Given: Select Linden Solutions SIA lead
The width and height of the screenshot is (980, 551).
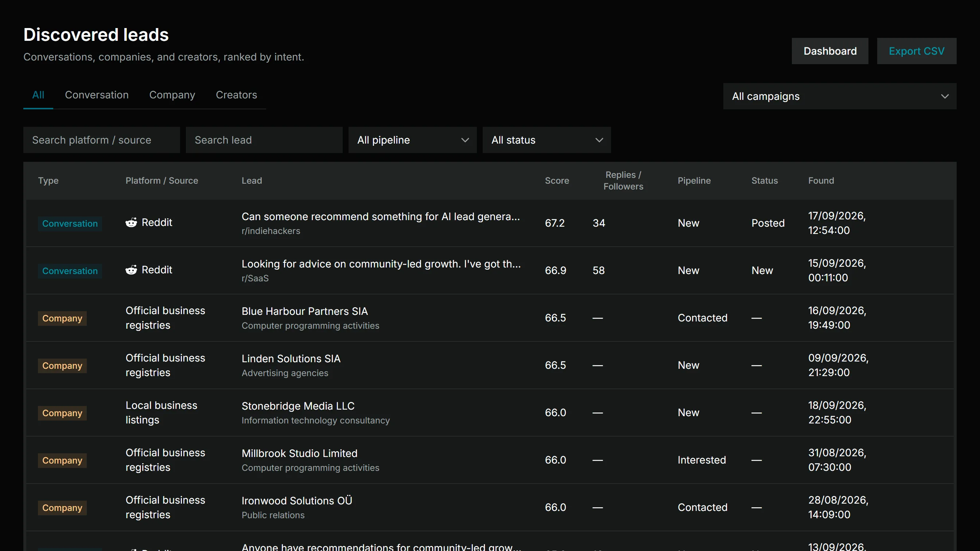Looking at the screenshot, I should click(x=291, y=359).
